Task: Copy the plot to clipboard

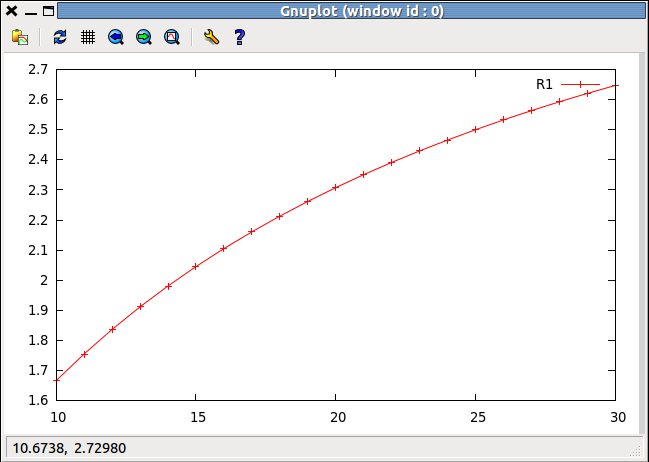Action: click(x=20, y=37)
